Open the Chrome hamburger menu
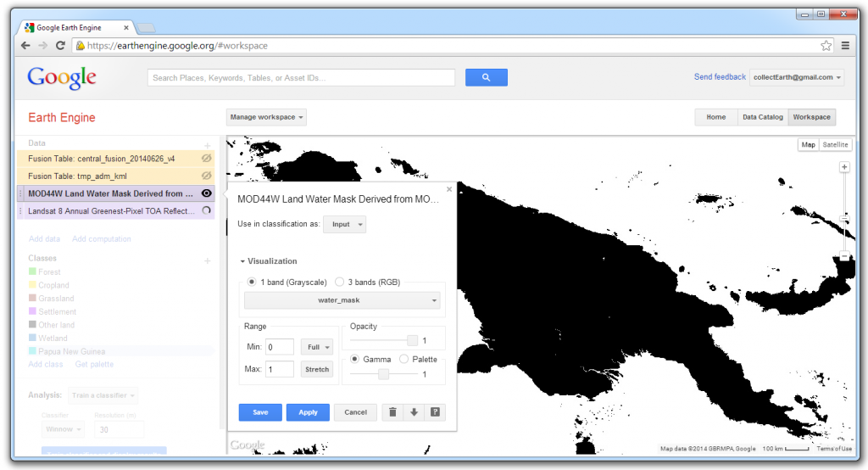Image resolution: width=868 pixels, height=470 pixels. point(845,46)
